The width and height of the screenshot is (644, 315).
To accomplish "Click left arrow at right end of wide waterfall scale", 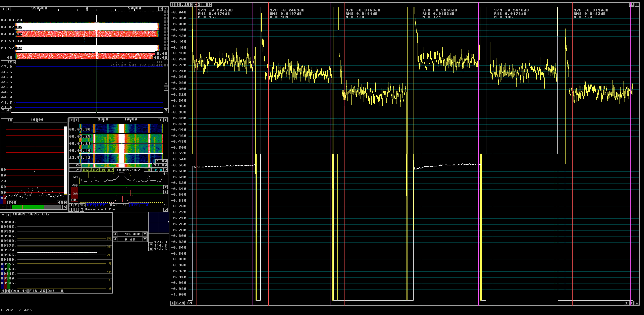I will tap(166, 9).
